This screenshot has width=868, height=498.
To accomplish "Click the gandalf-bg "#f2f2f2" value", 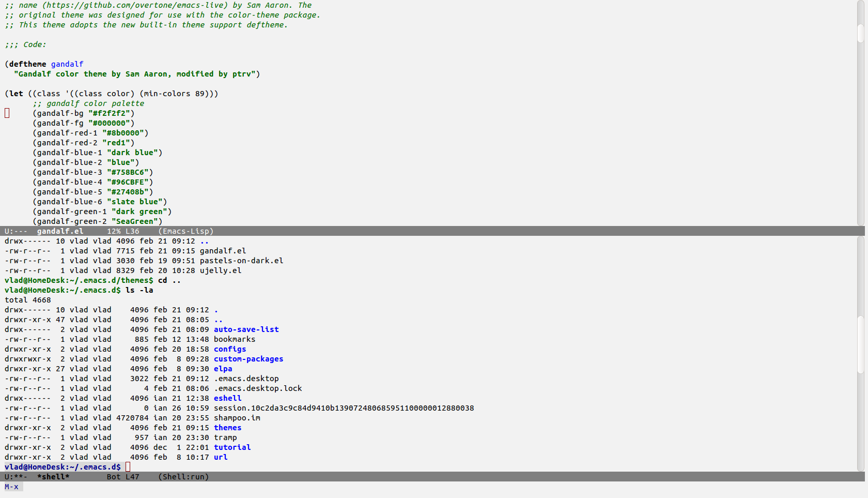I will click(109, 113).
